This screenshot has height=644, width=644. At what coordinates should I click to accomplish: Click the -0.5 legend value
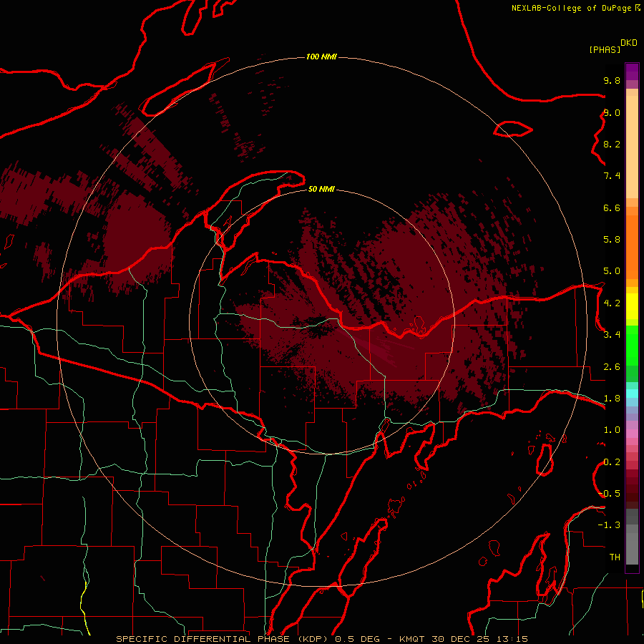(609, 494)
